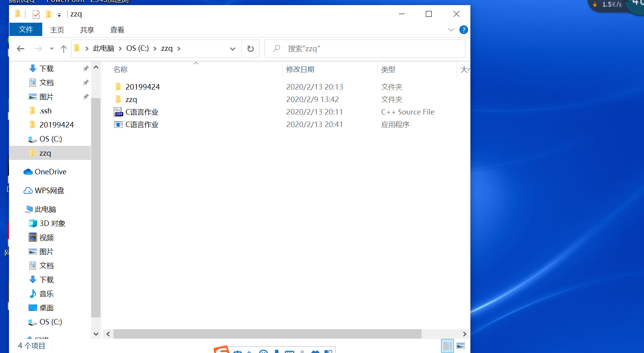644x353 pixels.
Task: Select 此电脑 in the navigation pane
Action: 45,210
